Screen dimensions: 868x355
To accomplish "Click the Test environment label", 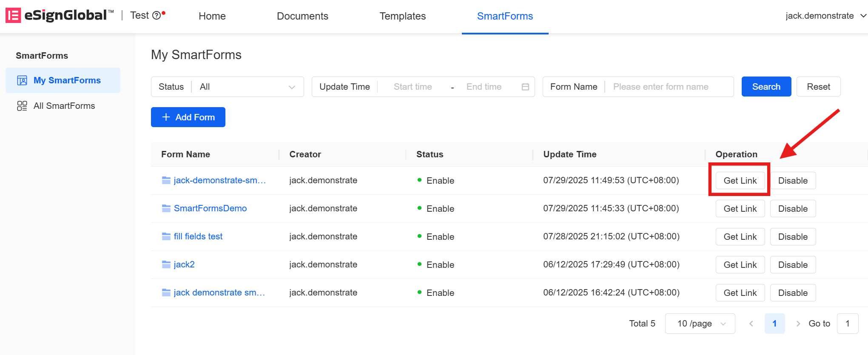I will [139, 15].
